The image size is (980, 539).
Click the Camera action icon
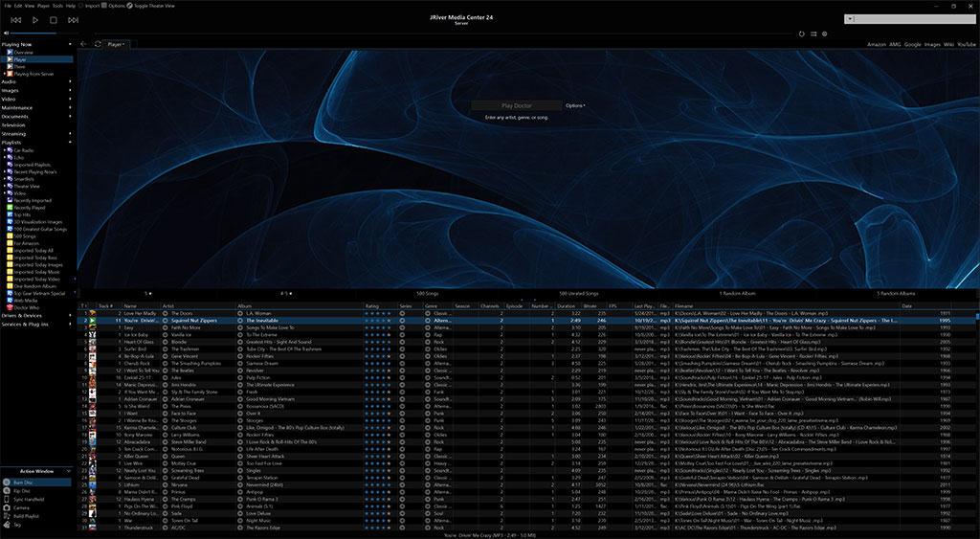7,507
